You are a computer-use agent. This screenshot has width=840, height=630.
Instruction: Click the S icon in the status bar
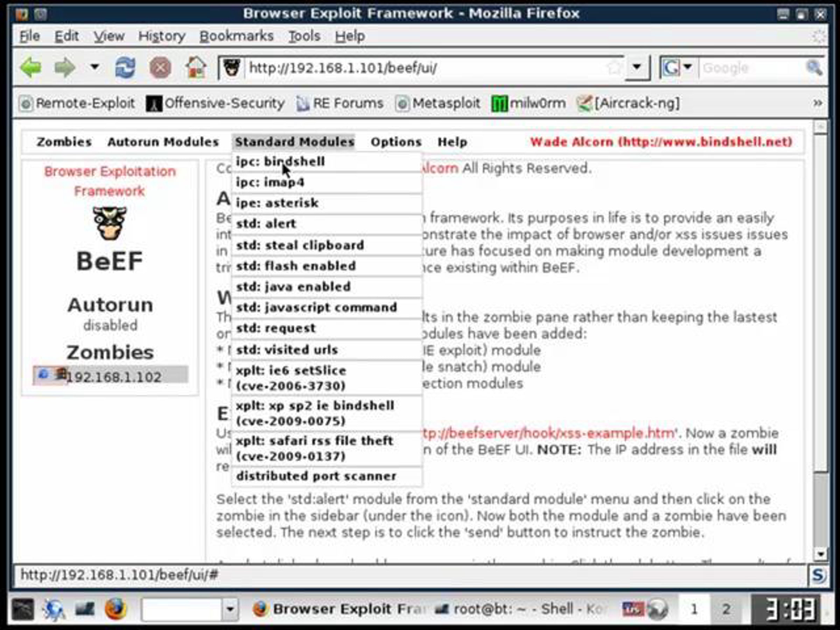[819, 575]
